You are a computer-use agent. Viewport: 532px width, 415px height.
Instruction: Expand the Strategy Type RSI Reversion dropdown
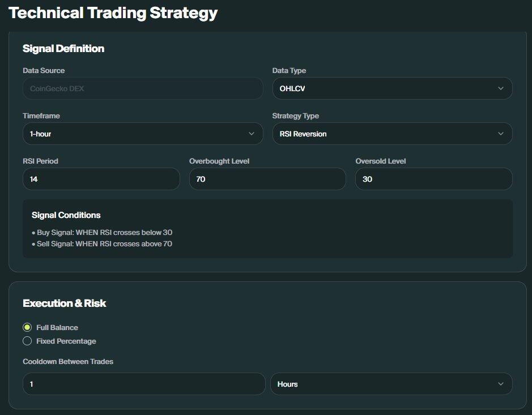(392, 134)
